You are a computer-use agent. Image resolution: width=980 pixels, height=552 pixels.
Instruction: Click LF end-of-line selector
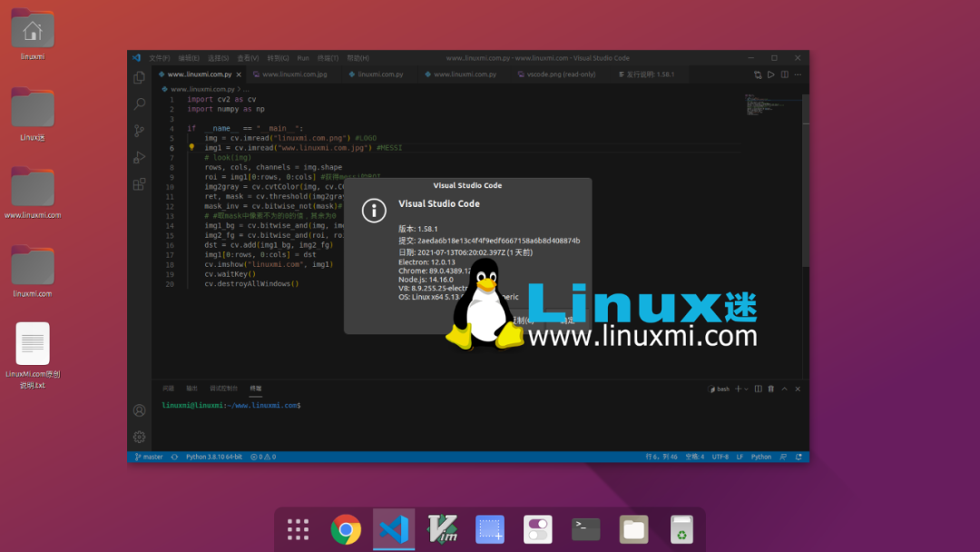tap(740, 457)
